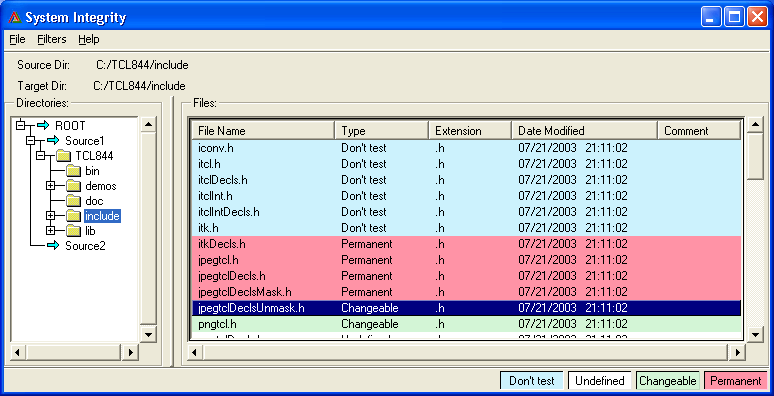The width and height of the screenshot is (774, 396).
Task: Select the itclInt.h file row
Action: pyautogui.click(x=466, y=196)
